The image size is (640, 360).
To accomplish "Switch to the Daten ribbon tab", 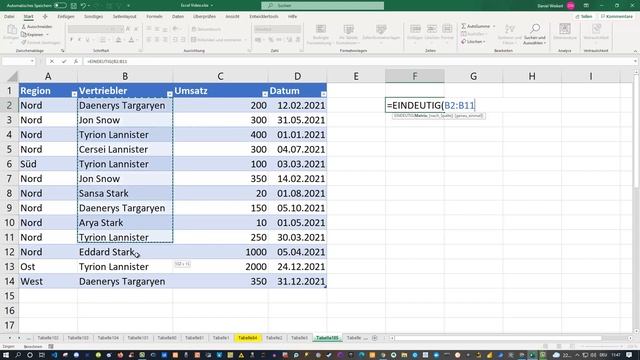I will [x=178, y=16].
